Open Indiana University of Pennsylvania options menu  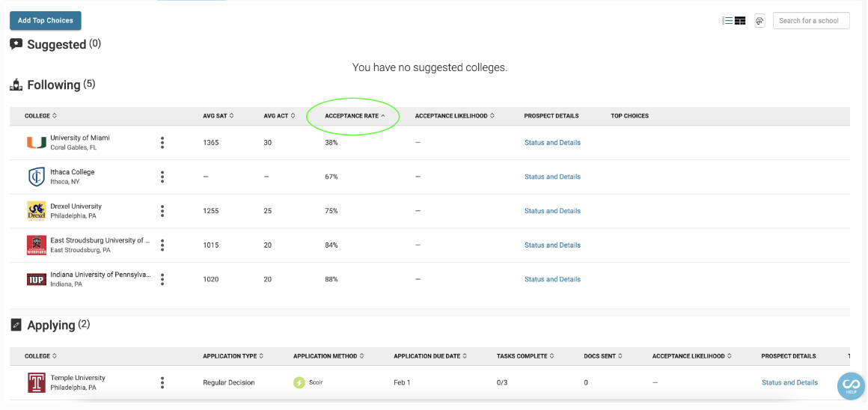pos(162,279)
